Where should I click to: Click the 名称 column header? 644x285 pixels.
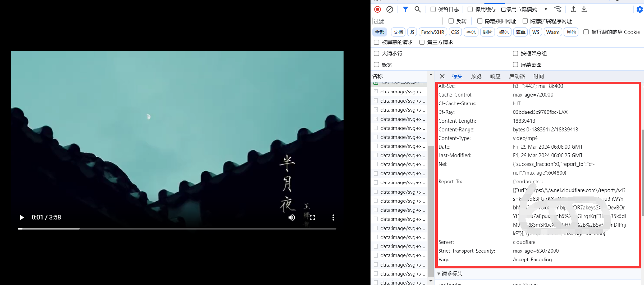click(377, 76)
